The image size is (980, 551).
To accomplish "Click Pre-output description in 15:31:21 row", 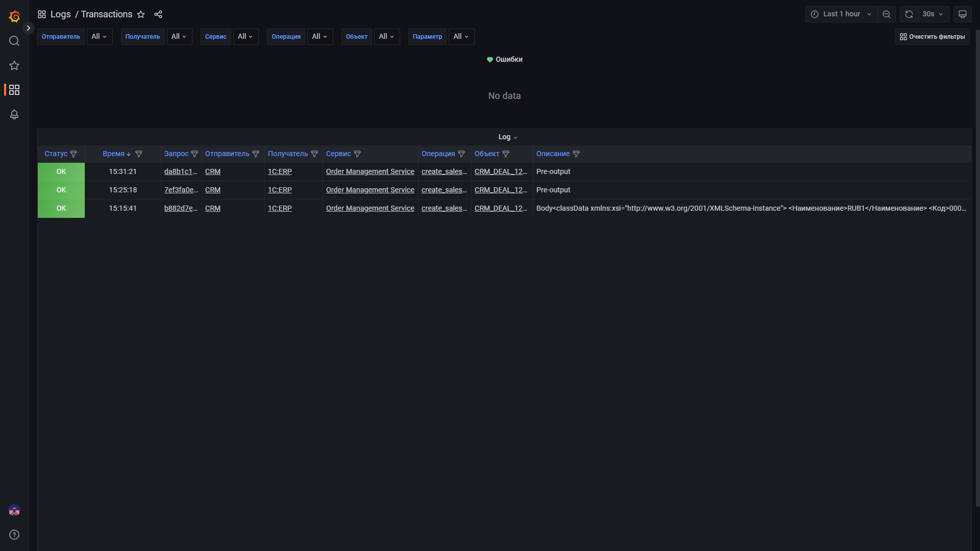I will pos(553,171).
